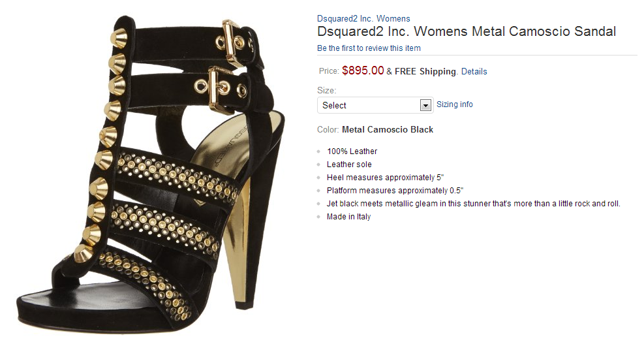Click the 'Size:' label
Screen dimensions: 644x348
[327, 91]
